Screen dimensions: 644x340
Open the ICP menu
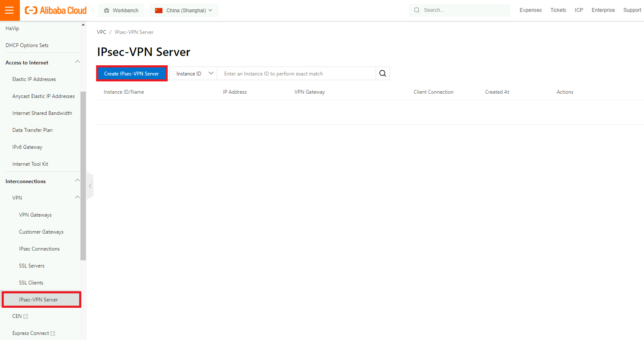(x=579, y=10)
